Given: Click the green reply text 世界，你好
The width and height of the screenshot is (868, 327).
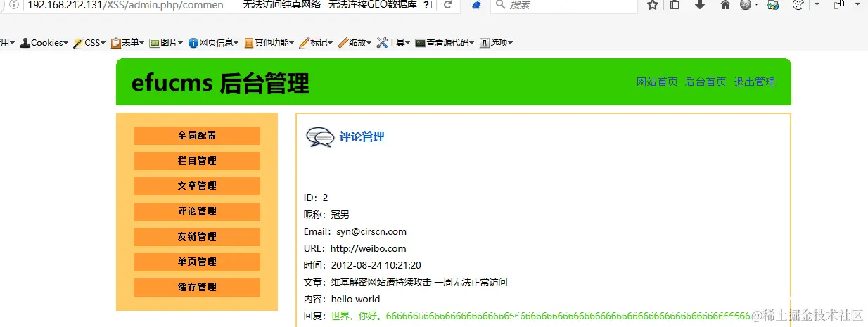Looking at the screenshot, I should point(356,316).
